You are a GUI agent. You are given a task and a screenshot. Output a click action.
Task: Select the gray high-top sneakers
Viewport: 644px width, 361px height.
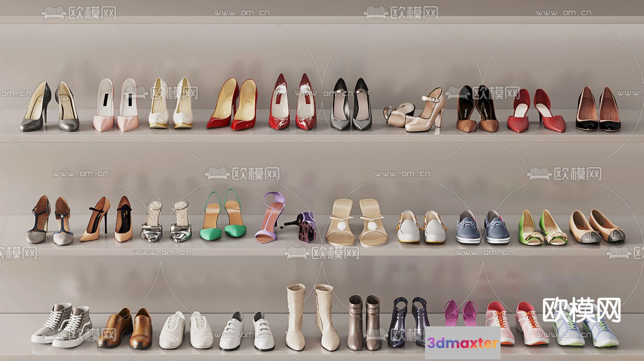[63, 326]
